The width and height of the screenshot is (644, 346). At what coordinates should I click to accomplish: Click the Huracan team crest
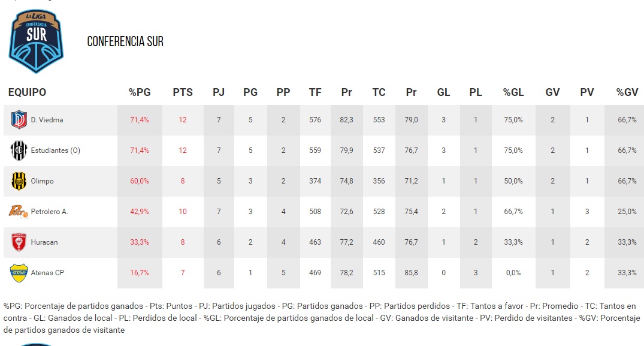(x=19, y=242)
